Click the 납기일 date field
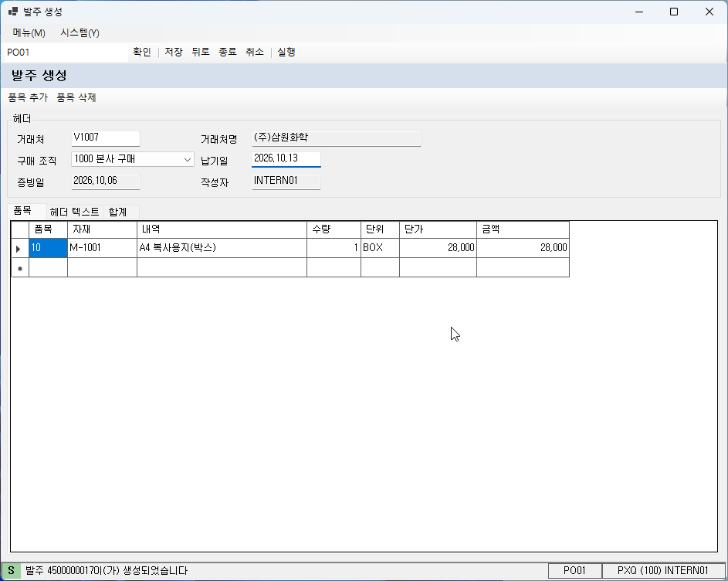 tap(286, 159)
